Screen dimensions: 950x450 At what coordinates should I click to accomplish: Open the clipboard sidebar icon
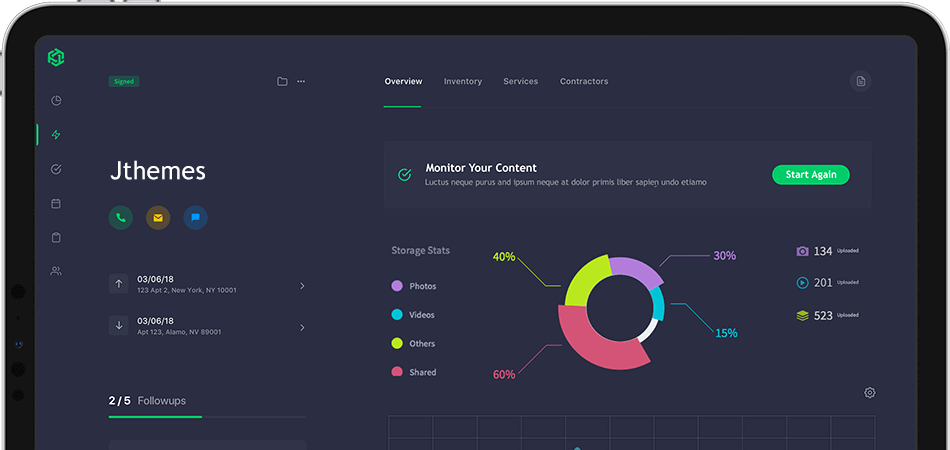(x=56, y=237)
